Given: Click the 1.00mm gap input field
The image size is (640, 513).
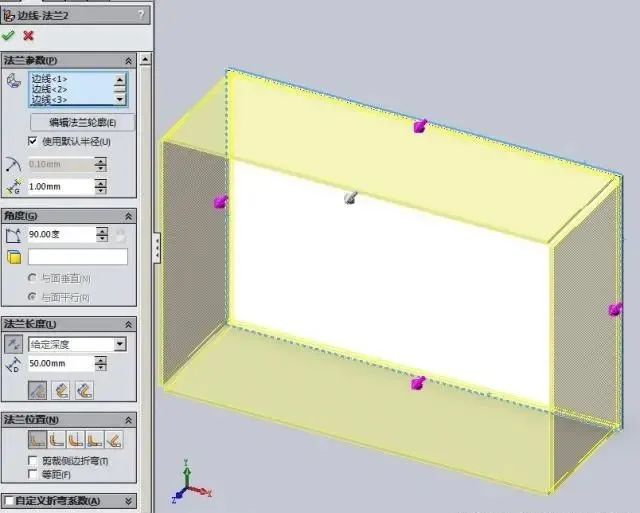Looking at the screenshot, I should point(60,187).
